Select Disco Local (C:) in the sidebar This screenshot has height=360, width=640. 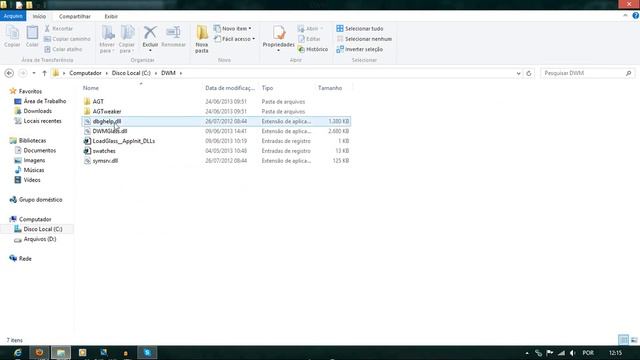(42, 229)
